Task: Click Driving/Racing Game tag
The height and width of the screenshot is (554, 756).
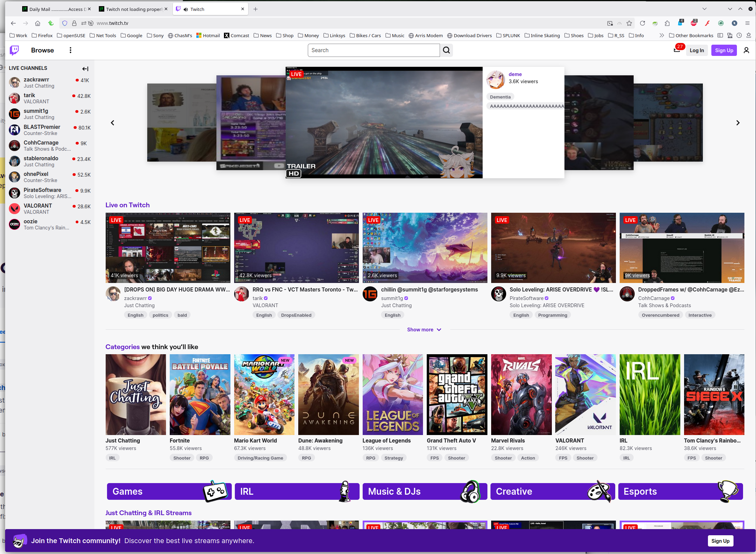Action: 260,458
